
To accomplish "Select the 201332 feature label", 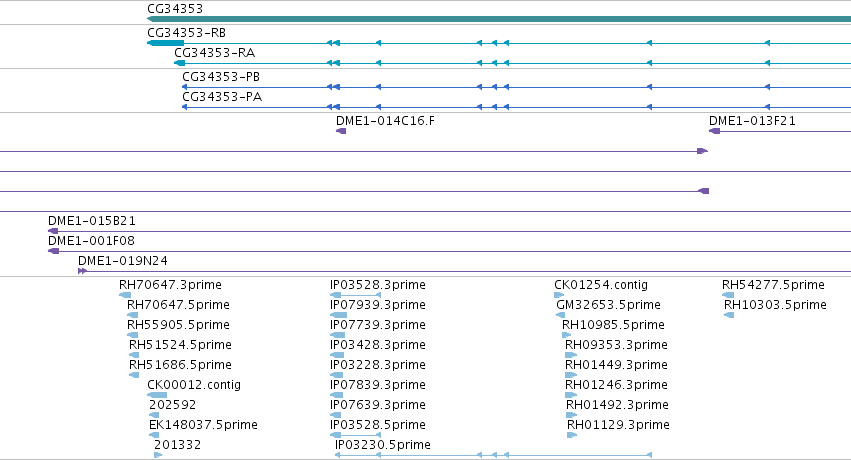I will pyautogui.click(x=177, y=445).
